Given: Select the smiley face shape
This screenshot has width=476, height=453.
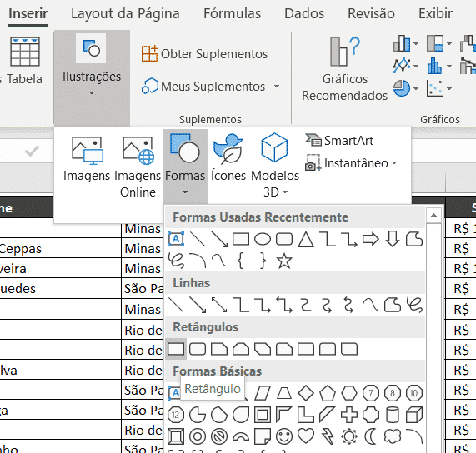Looking at the screenshot, I should click(284, 436).
